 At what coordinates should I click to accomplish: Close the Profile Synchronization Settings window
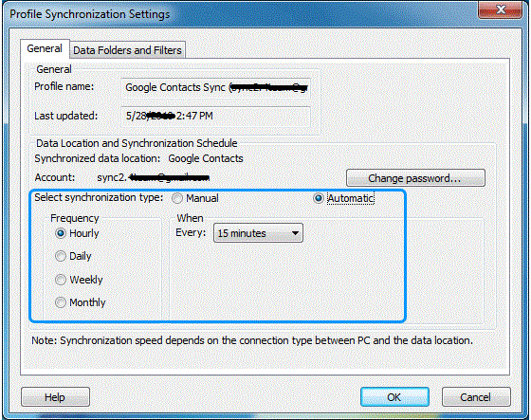click(501, 10)
